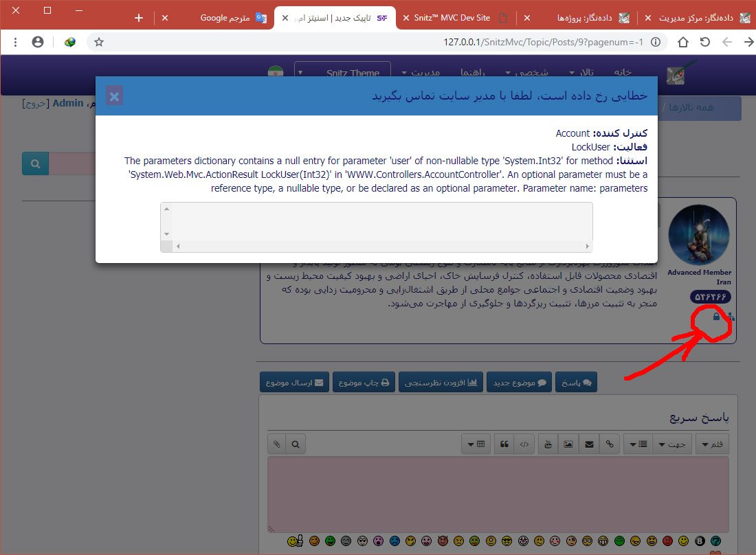Open the Snitz Theme dropdown

[x=342, y=73]
